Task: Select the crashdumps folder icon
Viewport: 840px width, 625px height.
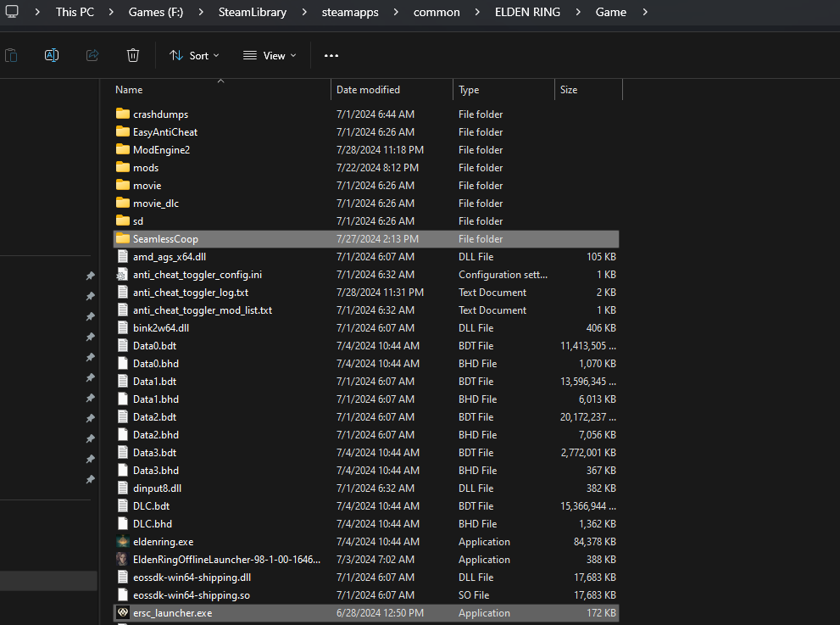Action: tap(123, 114)
